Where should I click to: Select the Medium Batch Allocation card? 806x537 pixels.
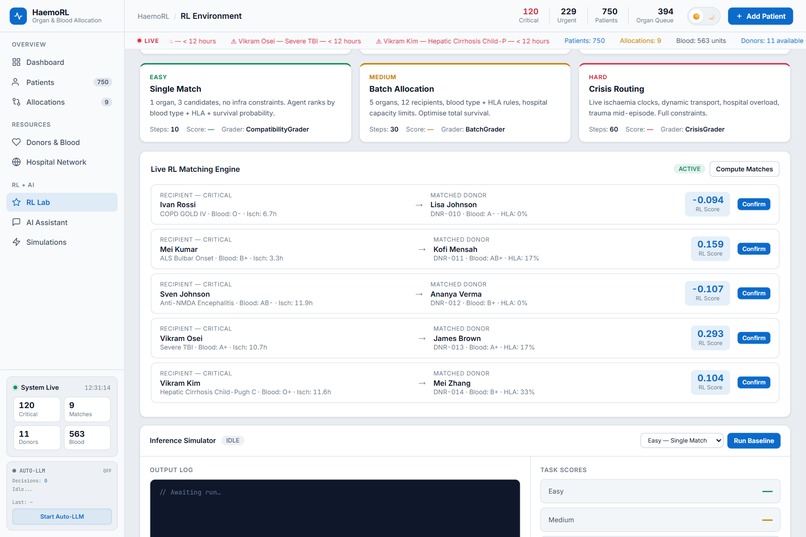[x=465, y=103]
